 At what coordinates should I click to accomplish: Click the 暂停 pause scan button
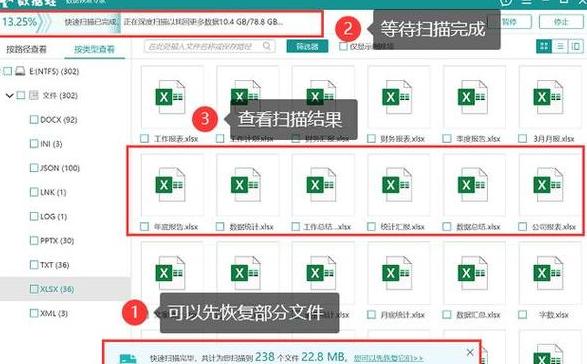point(510,22)
